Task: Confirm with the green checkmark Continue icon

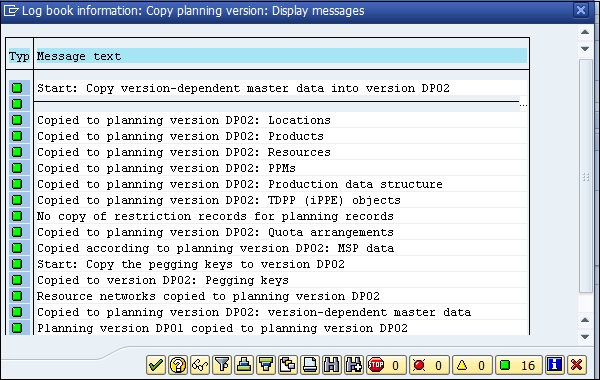Action: [x=156, y=365]
